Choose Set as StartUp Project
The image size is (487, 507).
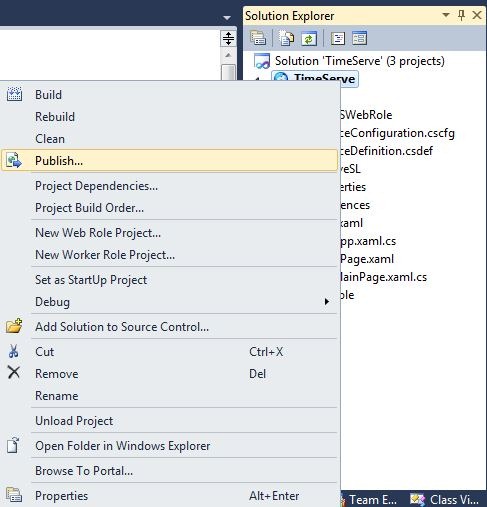tap(91, 280)
